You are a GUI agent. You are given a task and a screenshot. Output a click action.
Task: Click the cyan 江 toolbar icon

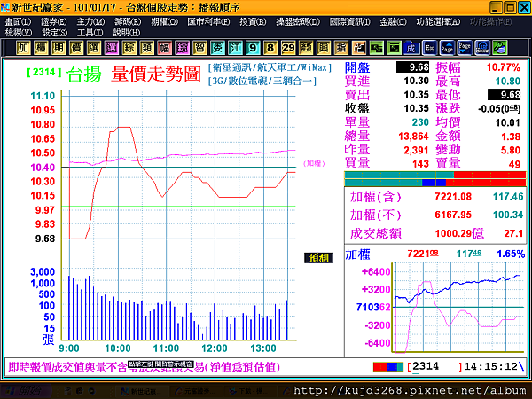pos(235,48)
